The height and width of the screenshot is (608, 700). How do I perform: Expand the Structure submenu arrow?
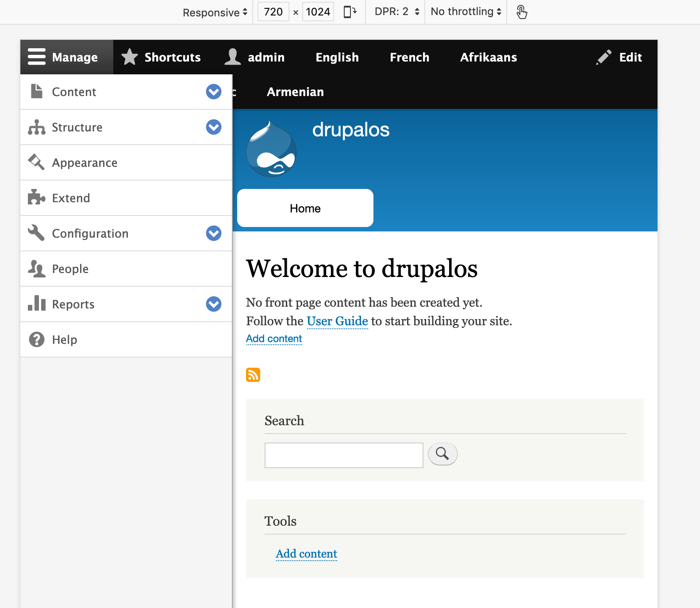click(x=214, y=127)
